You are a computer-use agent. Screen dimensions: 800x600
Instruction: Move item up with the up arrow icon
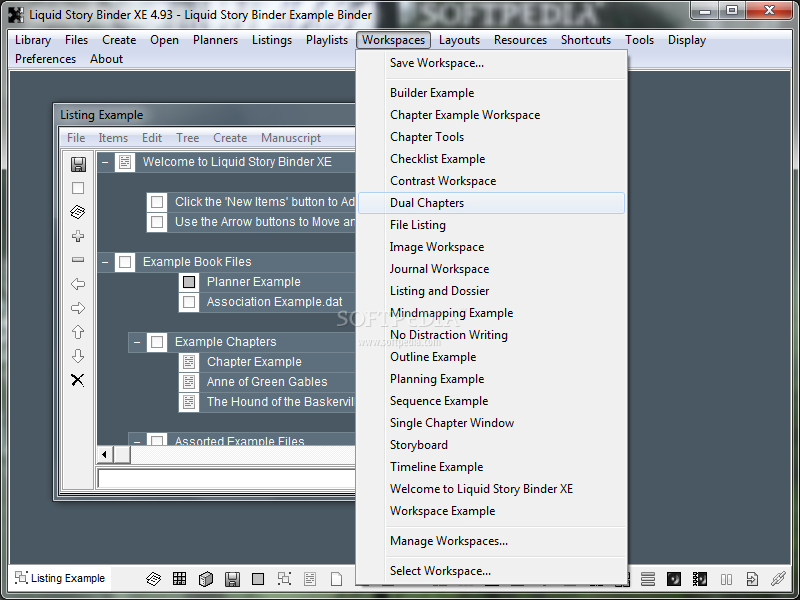point(78,332)
